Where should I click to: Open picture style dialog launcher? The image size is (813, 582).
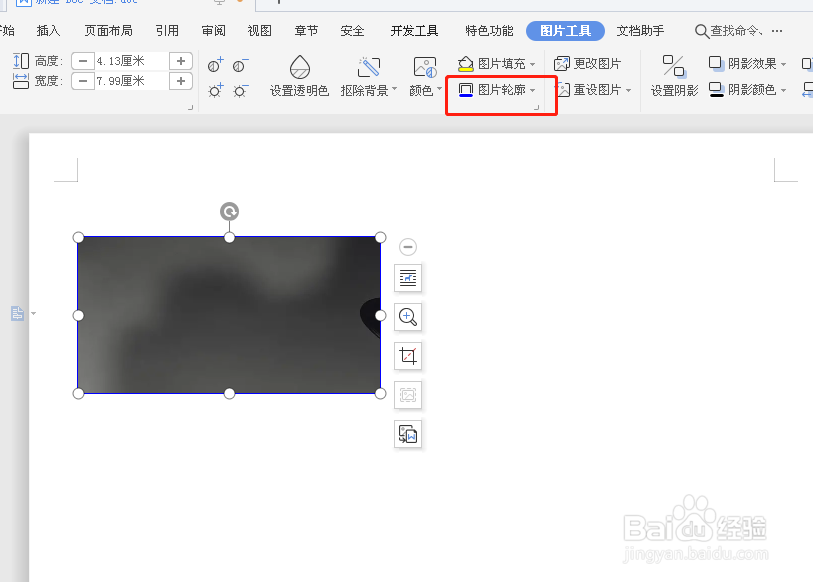click(x=537, y=107)
